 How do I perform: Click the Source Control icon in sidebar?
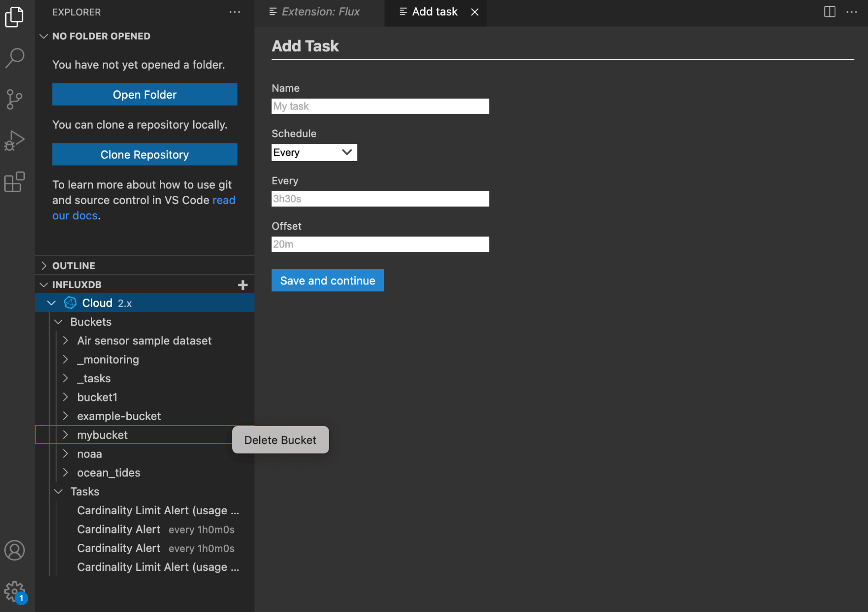pos(18,99)
